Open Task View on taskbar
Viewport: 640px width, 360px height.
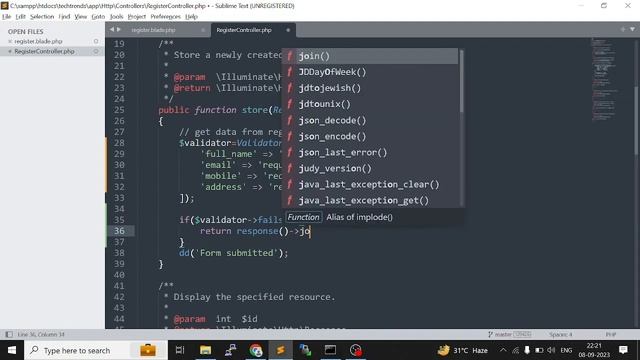point(180,350)
